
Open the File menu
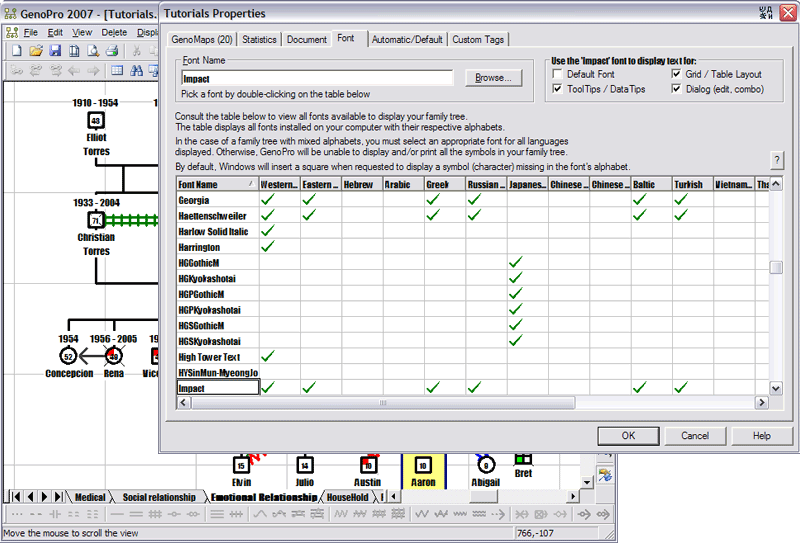coord(31,33)
